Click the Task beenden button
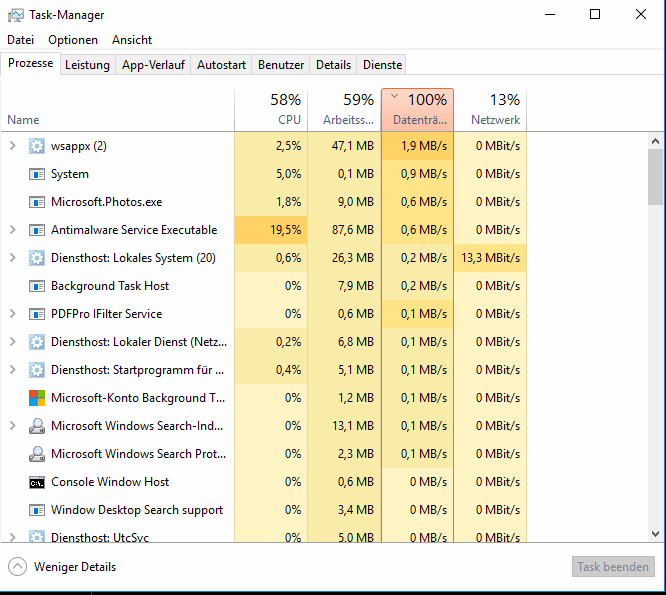Viewport: 666px width, 595px height. click(613, 567)
